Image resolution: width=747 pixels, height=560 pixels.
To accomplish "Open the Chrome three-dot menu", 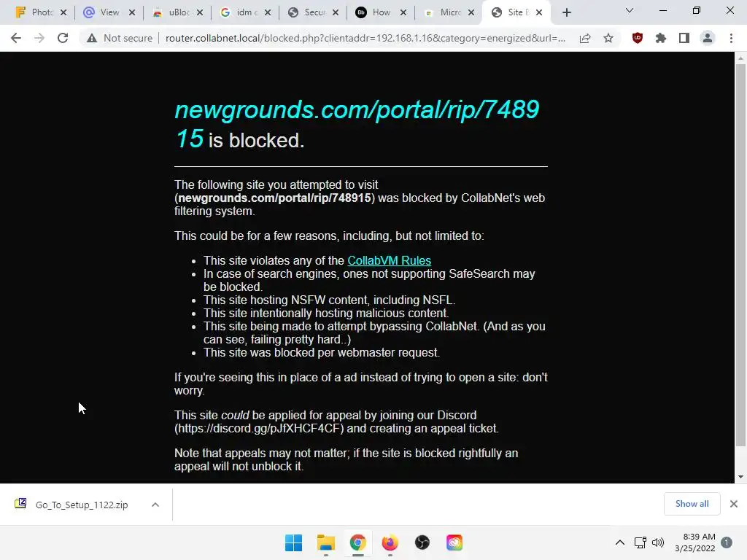I will [x=731, y=38].
